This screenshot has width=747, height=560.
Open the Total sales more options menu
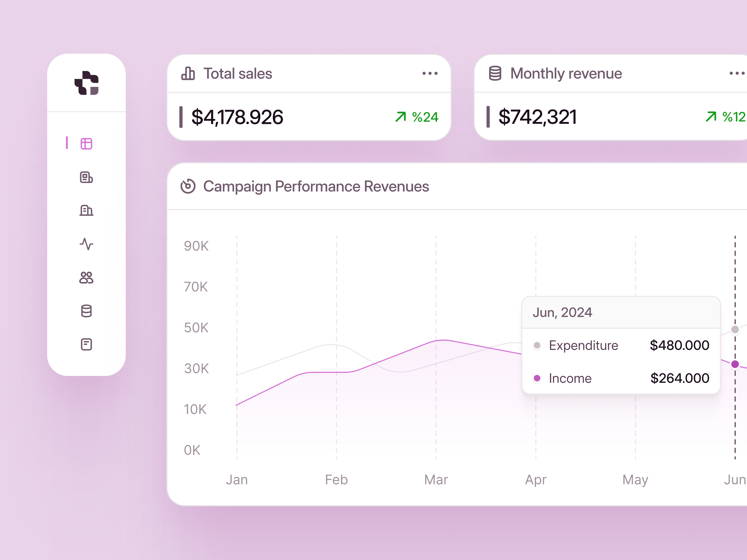[430, 73]
